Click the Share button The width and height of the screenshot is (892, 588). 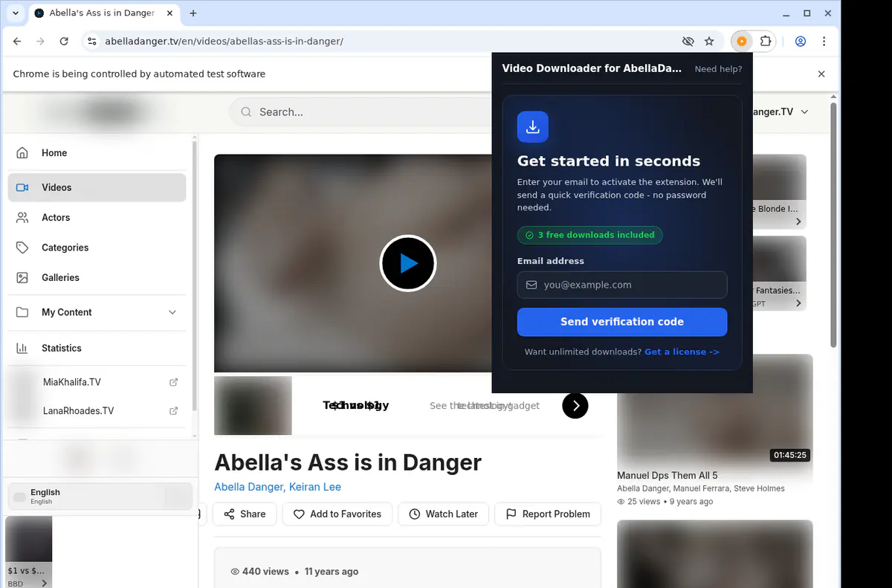coord(245,514)
